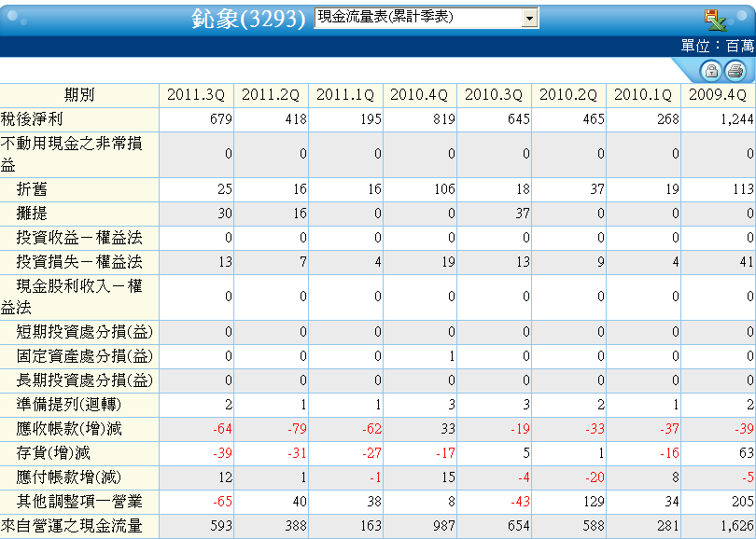
Task: Click the 投資收益－權益法 row label
Action: (x=79, y=238)
